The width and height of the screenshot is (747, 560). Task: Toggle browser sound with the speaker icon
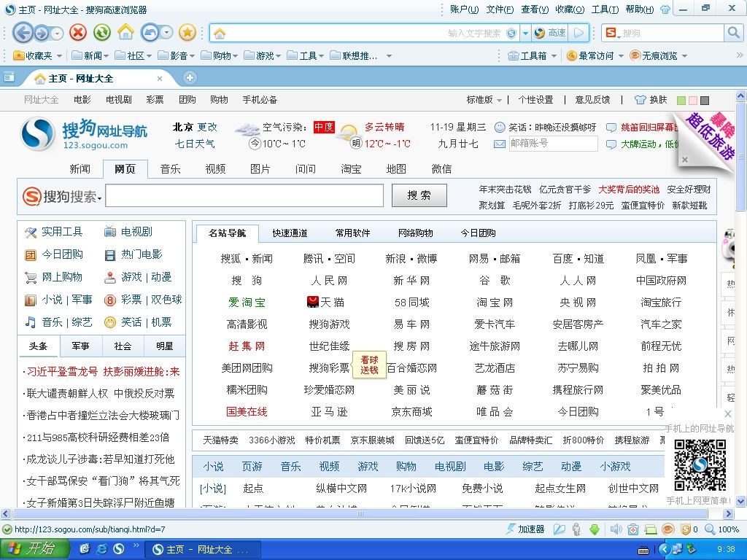point(616,529)
